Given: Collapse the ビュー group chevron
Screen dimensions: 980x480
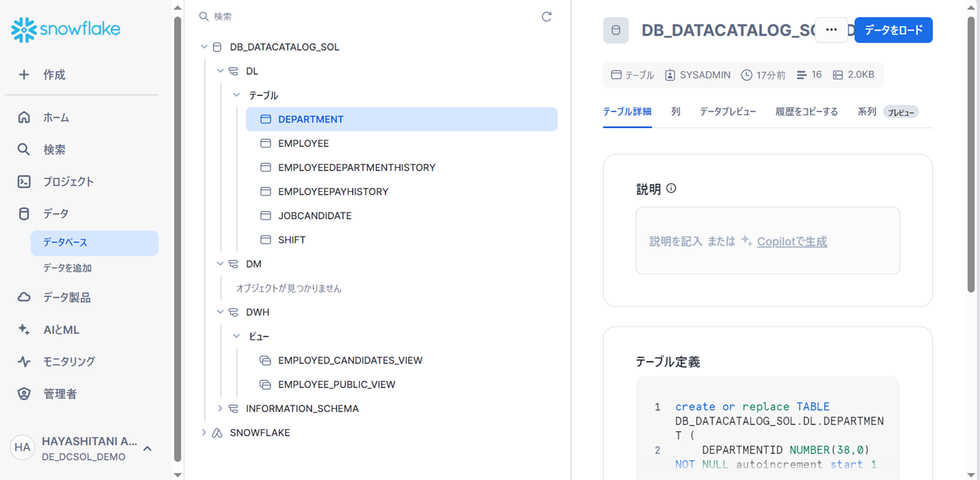Looking at the screenshot, I should pyautogui.click(x=236, y=336).
